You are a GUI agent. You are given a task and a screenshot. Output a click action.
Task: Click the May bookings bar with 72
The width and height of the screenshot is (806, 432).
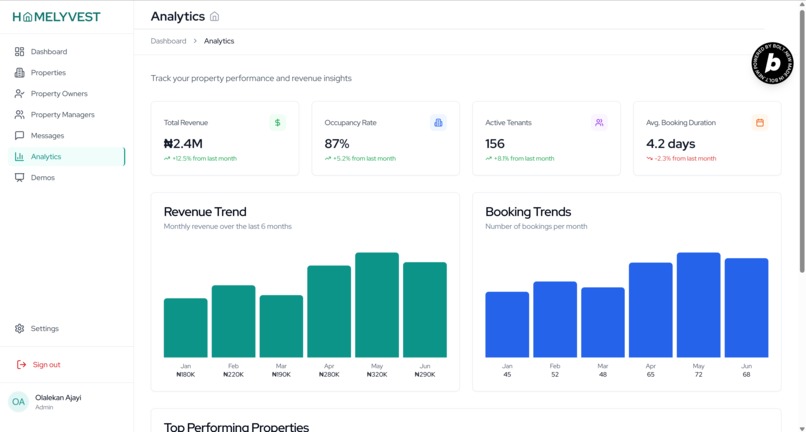pos(699,304)
